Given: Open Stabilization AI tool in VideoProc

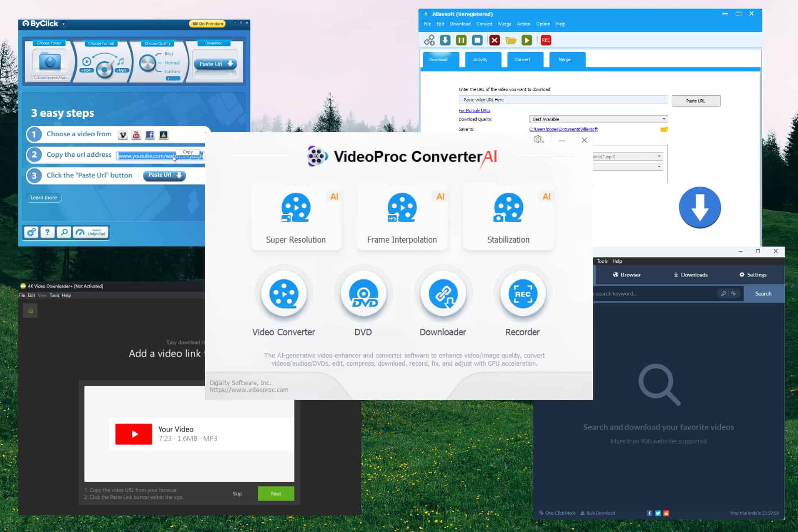Looking at the screenshot, I should pos(508,217).
